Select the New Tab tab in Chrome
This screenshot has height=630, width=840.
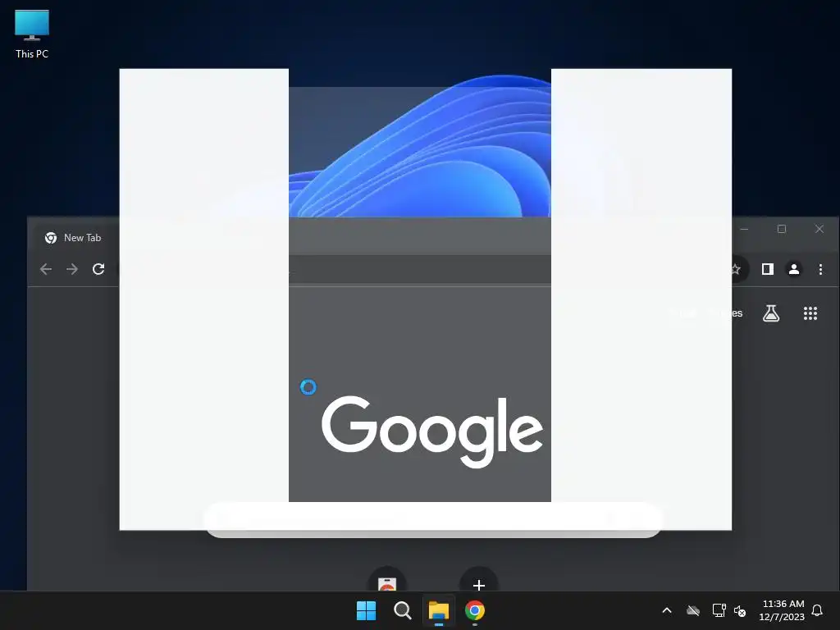[x=73, y=238]
